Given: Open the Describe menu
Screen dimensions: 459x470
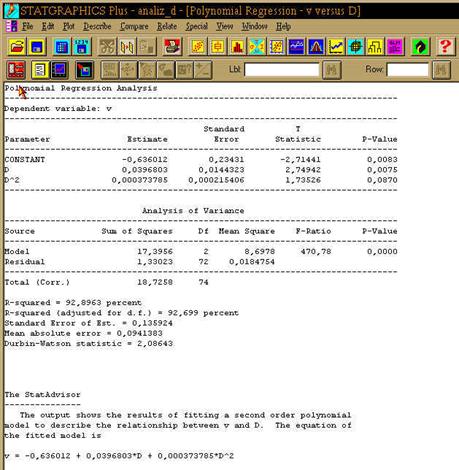Looking at the screenshot, I should (x=97, y=26).
